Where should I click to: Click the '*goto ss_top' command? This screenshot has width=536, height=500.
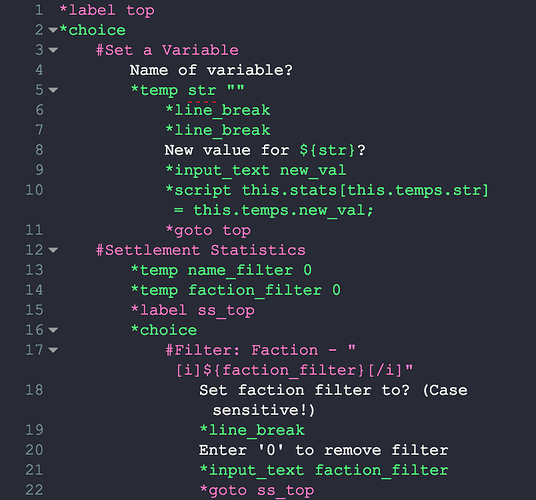(x=257, y=490)
